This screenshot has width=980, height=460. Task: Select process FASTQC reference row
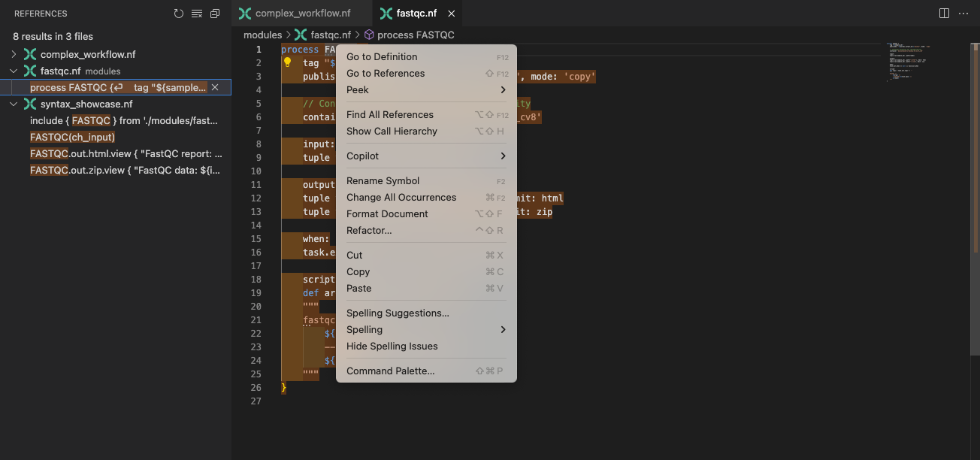tap(116, 88)
